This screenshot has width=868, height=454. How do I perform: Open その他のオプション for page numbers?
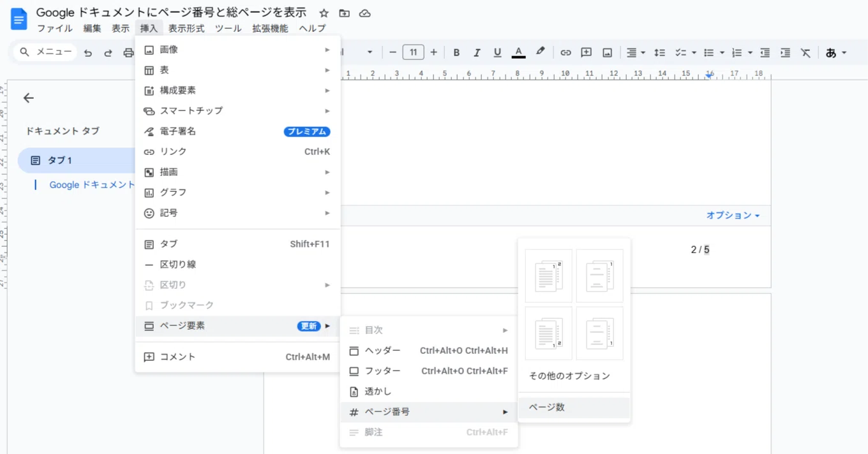(x=574, y=376)
